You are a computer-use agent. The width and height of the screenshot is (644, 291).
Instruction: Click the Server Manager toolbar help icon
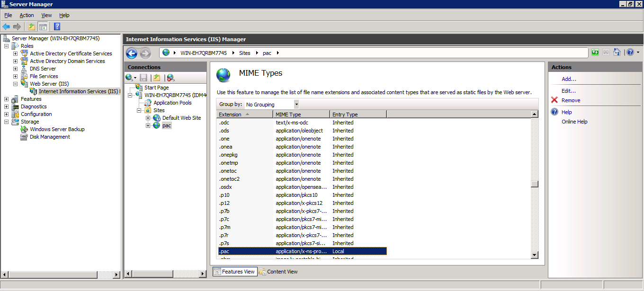coord(57,26)
